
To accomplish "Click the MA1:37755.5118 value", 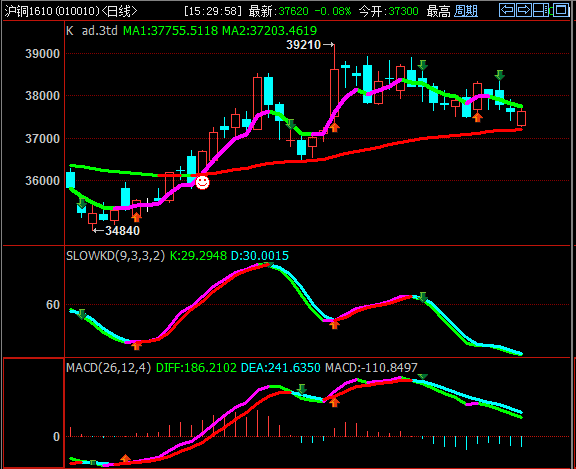I will click(x=170, y=30).
